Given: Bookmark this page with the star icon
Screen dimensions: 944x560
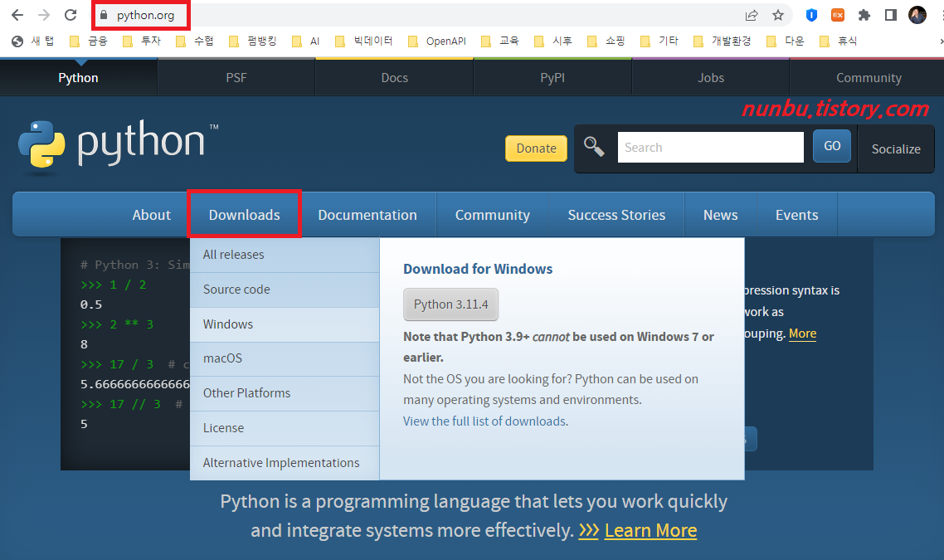Looking at the screenshot, I should [x=778, y=15].
